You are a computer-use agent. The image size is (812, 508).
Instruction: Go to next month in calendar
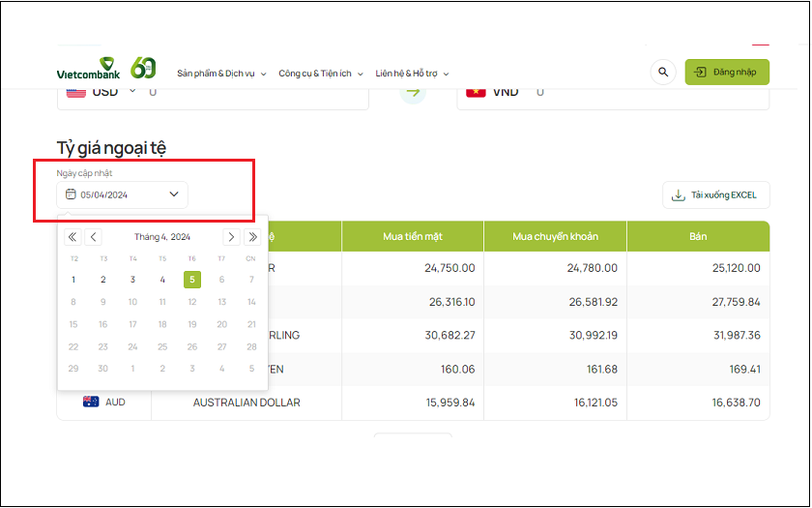[231, 237]
